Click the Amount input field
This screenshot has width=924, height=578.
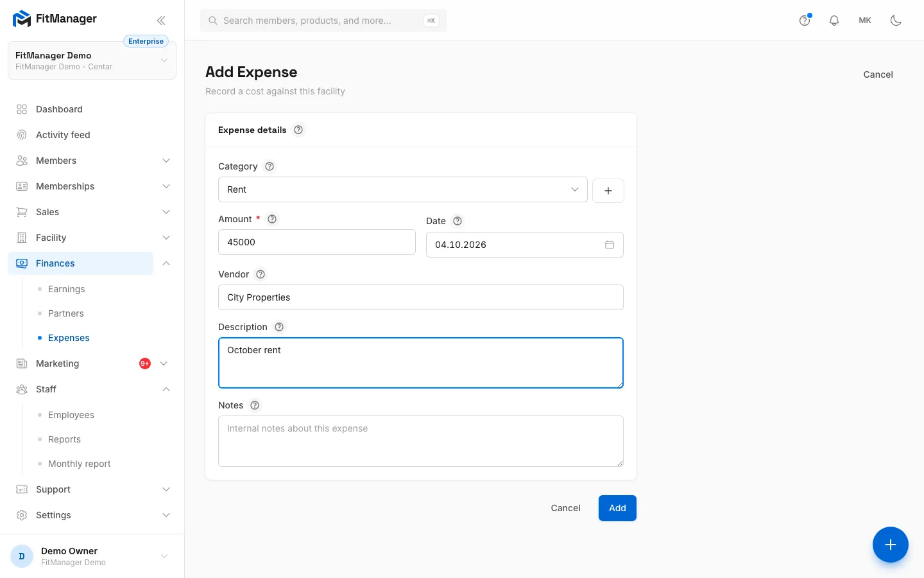(317, 242)
